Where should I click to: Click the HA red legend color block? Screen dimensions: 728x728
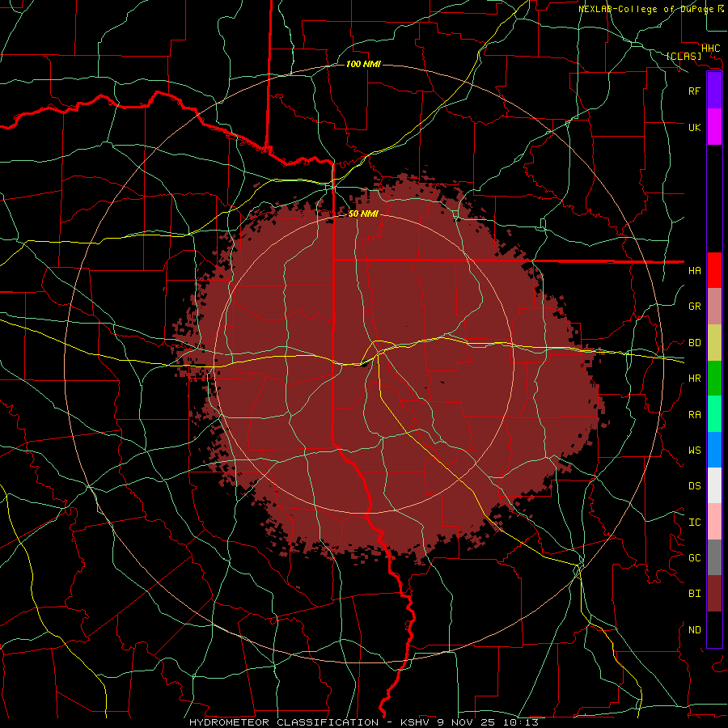click(714, 270)
